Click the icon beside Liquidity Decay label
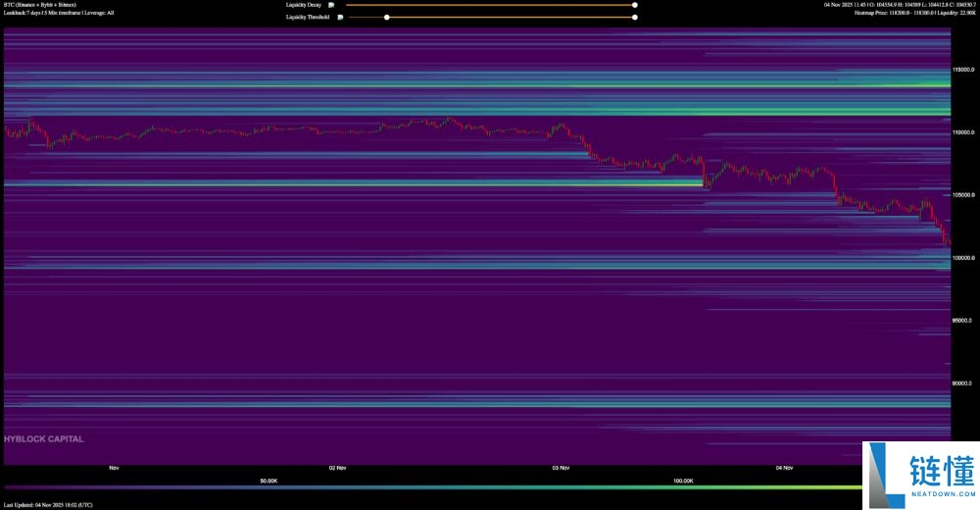The image size is (980, 510). (331, 5)
